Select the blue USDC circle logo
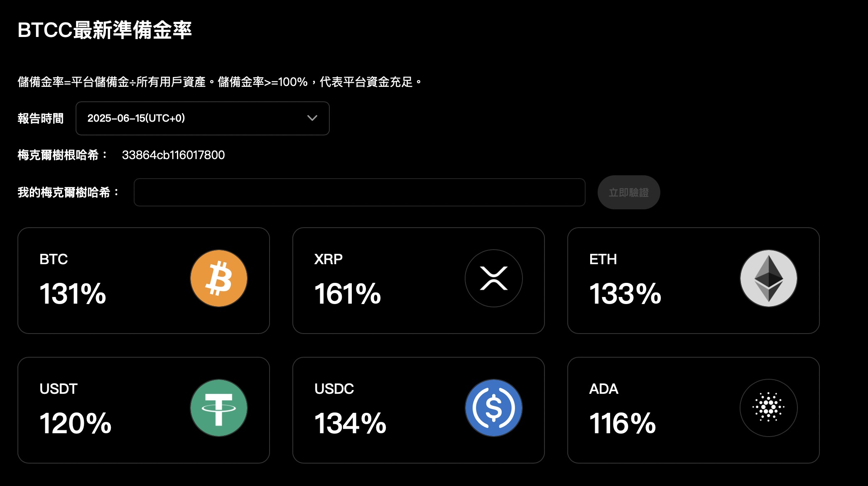 click(x=494, y=407)
